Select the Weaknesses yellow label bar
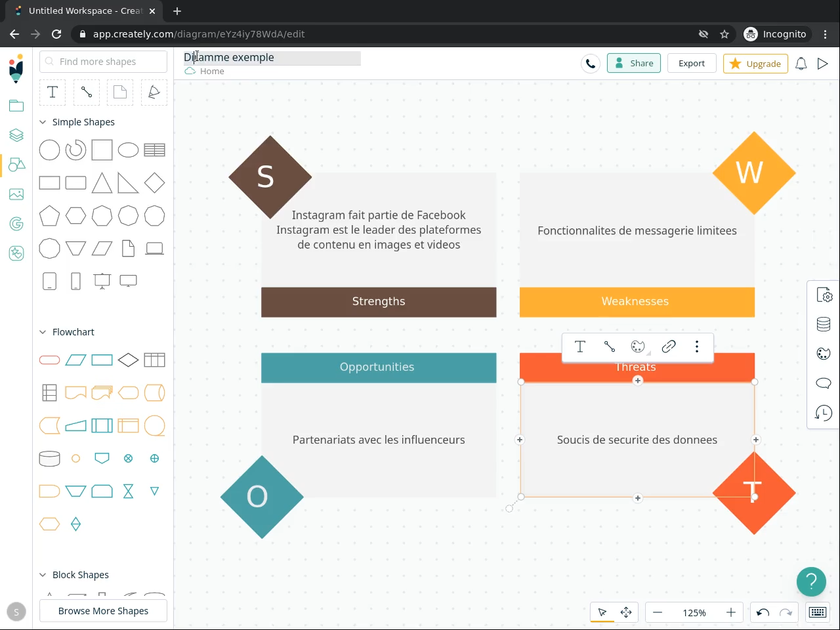 click(637, 302)
